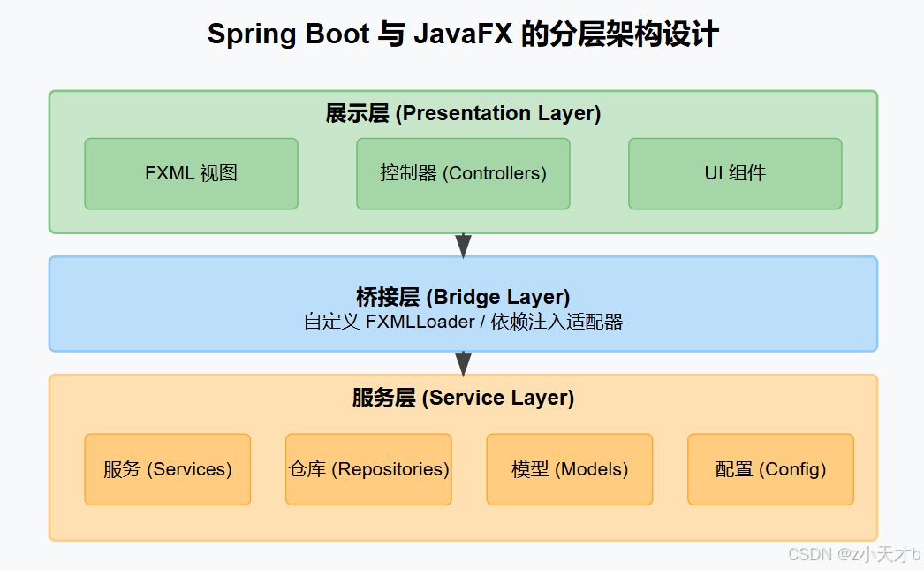
Task: Select the 控制器 (Controllers) block
Action: coord(463,173)
